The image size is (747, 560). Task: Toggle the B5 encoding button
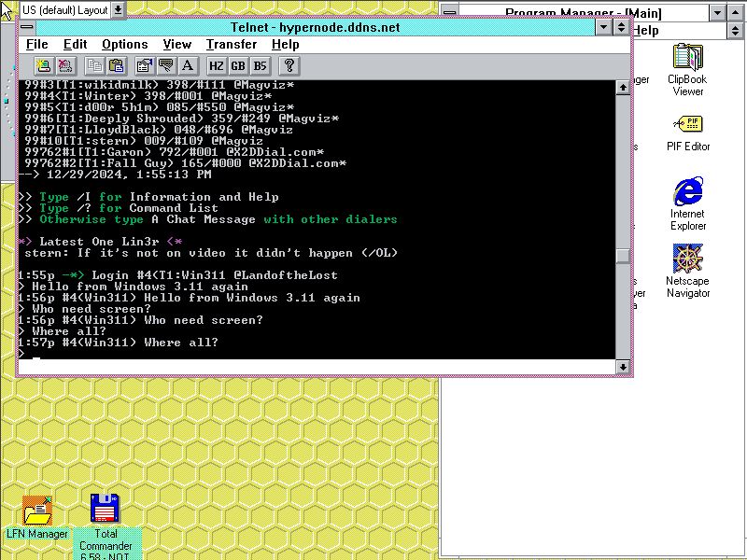(261, 65)
